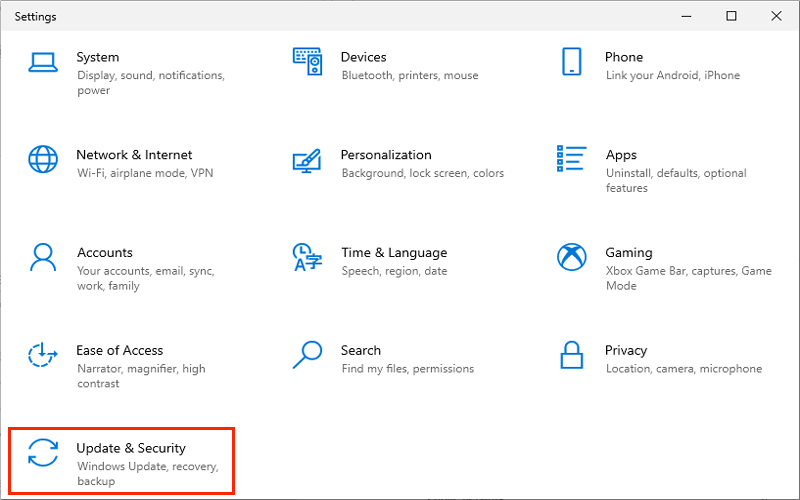This screenshot has height=500, width=800.
Task: Click 'Uninstall, defaults, optional features' text
Action: pyautogui.click(x=676, y=181)
